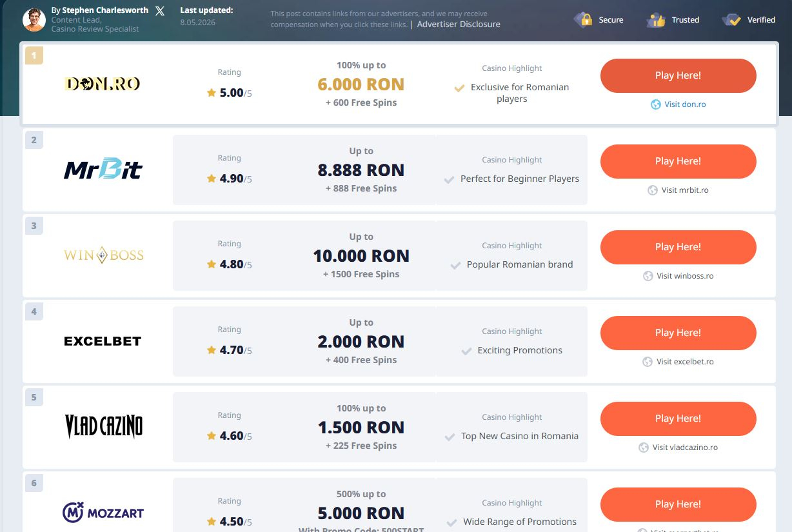Click the star icon next to 4.70 rating
Screen dimensions: 792x532
(212, 350)
